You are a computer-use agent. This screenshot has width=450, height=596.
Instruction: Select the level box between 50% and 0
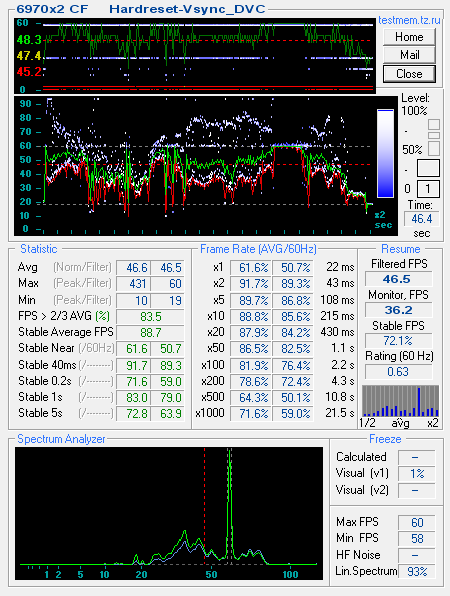point(428,168)
